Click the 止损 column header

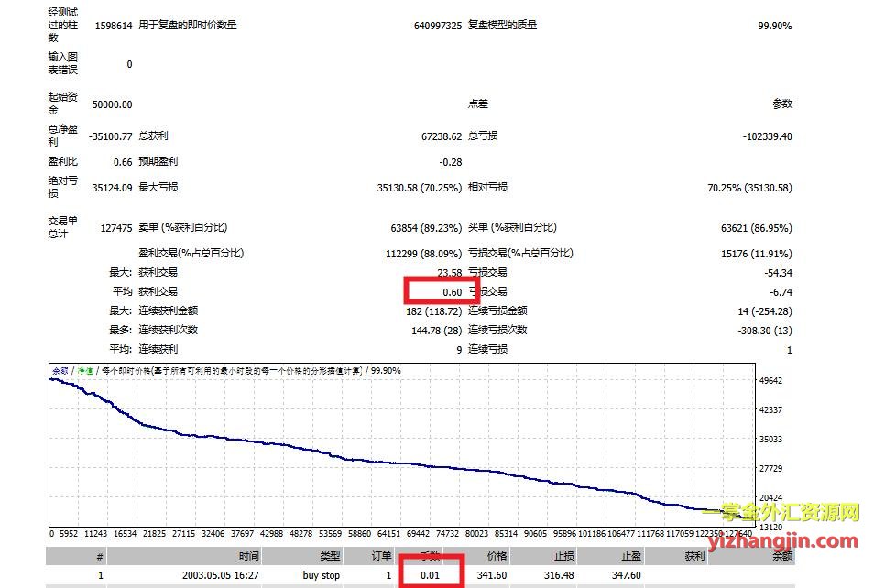pyautogui.click(x=563, y=556)
